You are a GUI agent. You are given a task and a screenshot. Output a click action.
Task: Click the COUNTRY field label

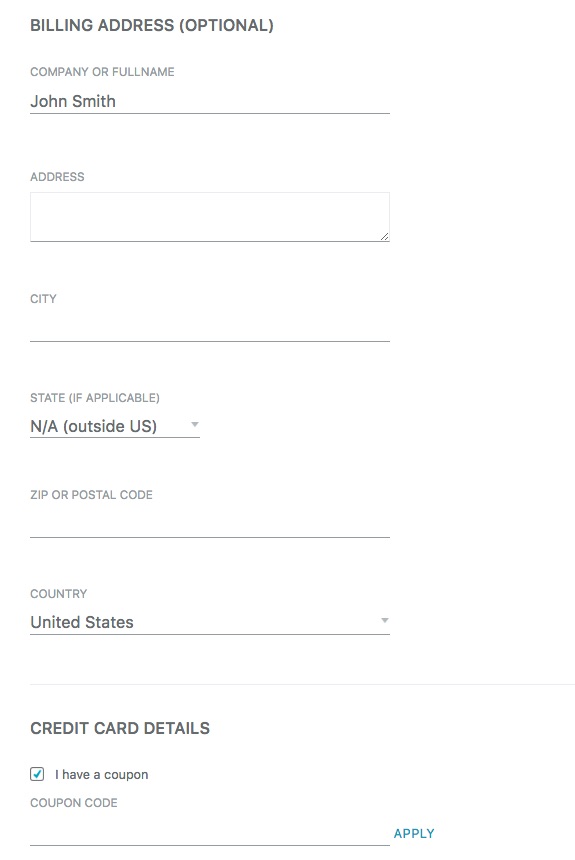[59, 593]
